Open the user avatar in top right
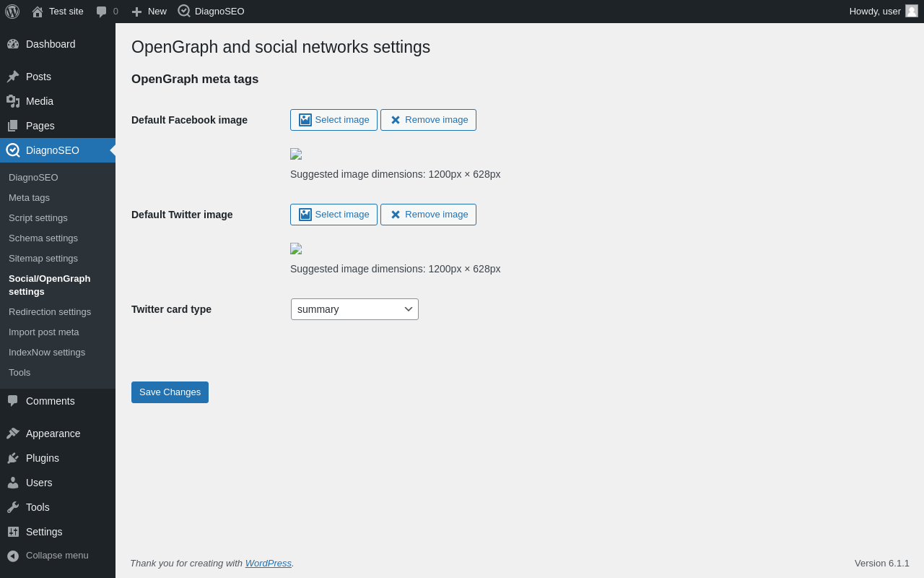 tap(912, 11)
